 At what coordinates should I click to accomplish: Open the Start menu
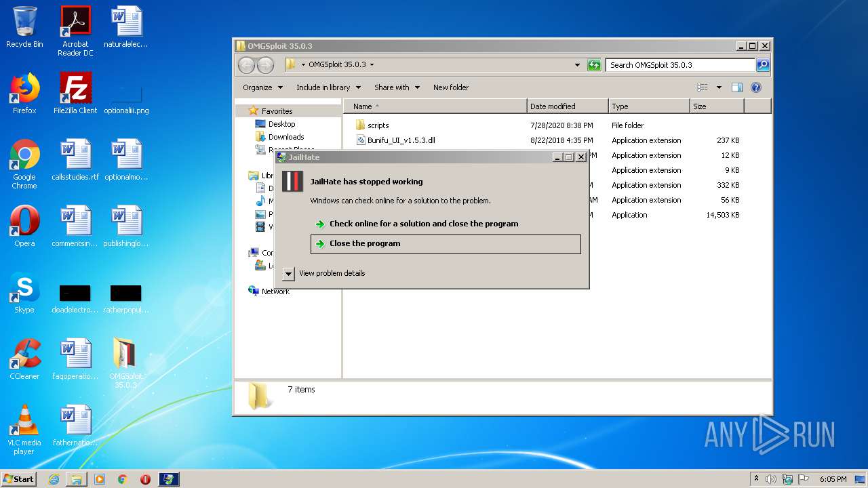point(19,479)
